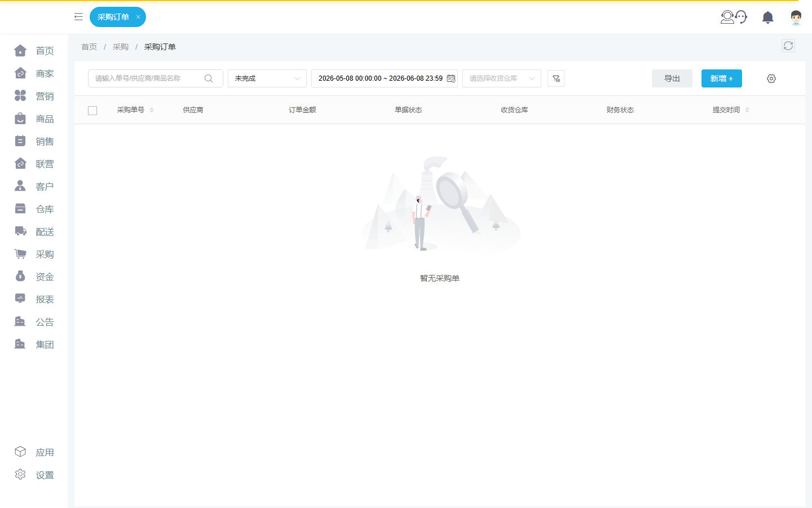Image resolution: width=812 pixels, height=508 pixels.
Task: Go to 采购 breadcrumb link
Action: [121, 47]
